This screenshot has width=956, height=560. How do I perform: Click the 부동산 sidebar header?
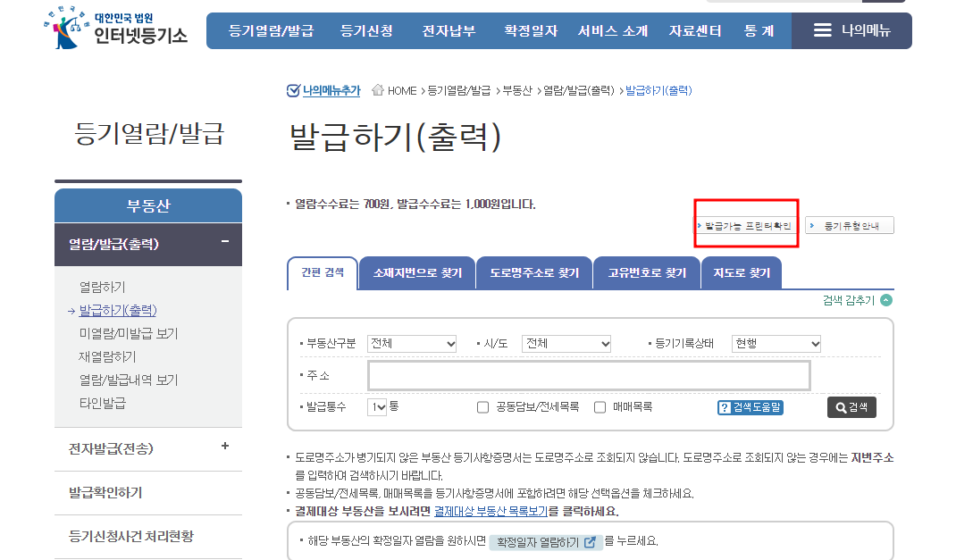coord(148,206)
